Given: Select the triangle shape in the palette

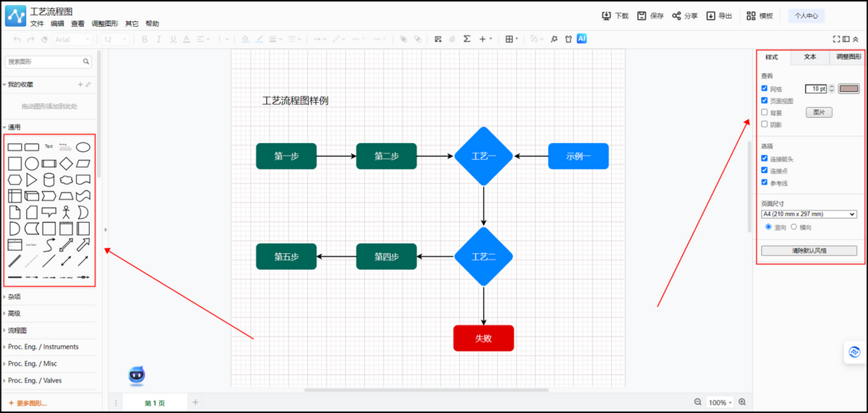Looking at the screenshot, I should 32,179.
